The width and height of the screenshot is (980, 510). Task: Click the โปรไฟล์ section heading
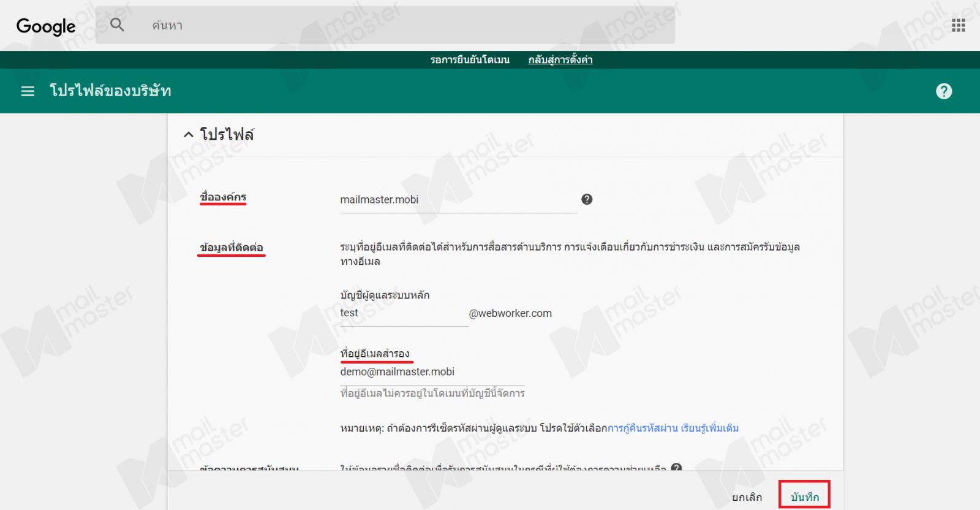click(x=227, y=134)
